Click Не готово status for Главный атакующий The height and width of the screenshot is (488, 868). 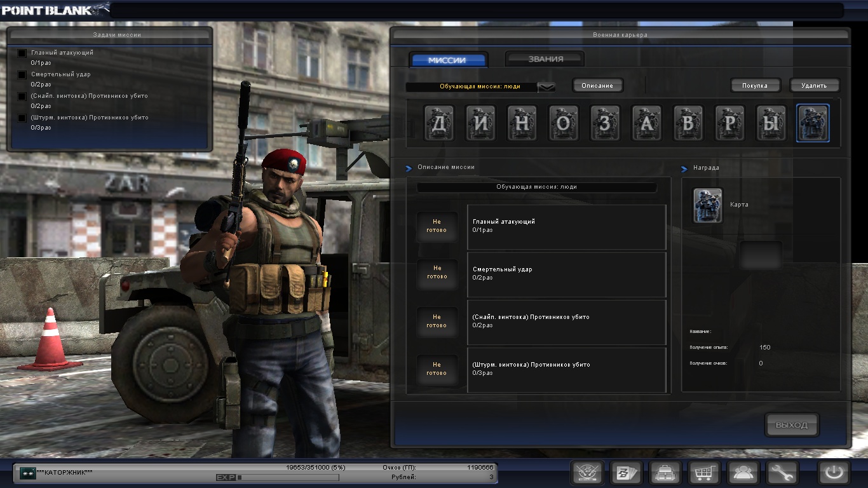click(437, 226)
